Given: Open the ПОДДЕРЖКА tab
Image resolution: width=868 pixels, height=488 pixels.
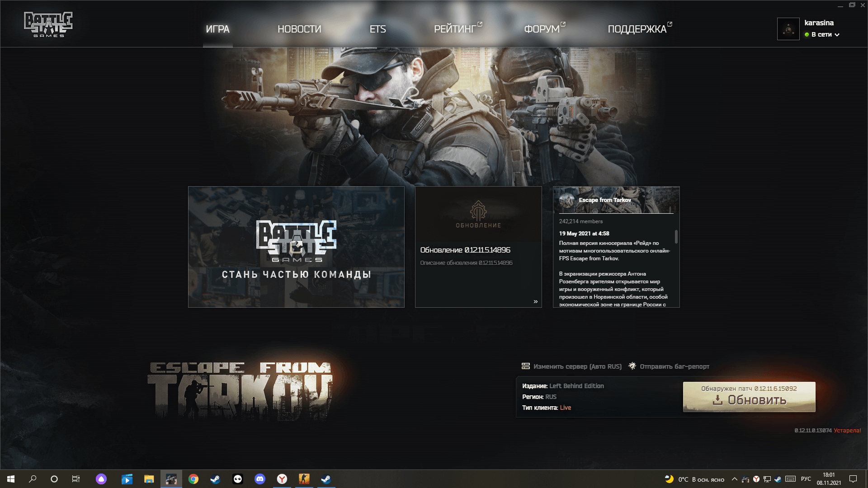Looking at the screenshot, I should pyautogui.click(x=639, y=29).
